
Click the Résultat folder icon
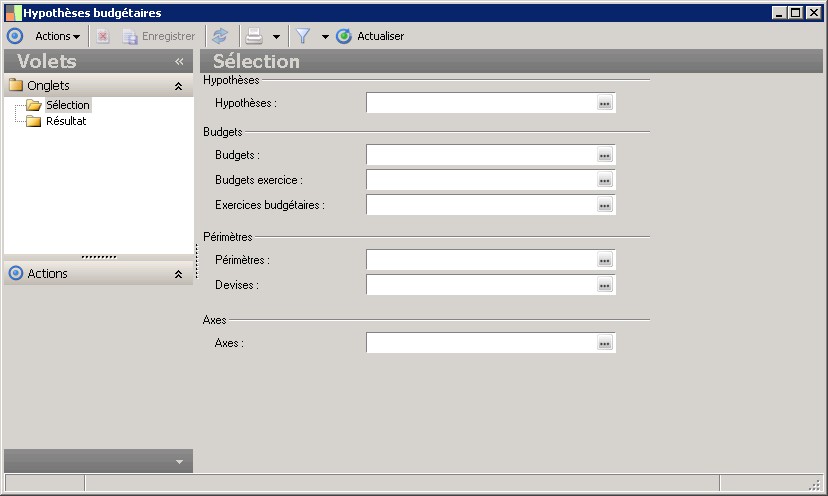coord(34,121)
